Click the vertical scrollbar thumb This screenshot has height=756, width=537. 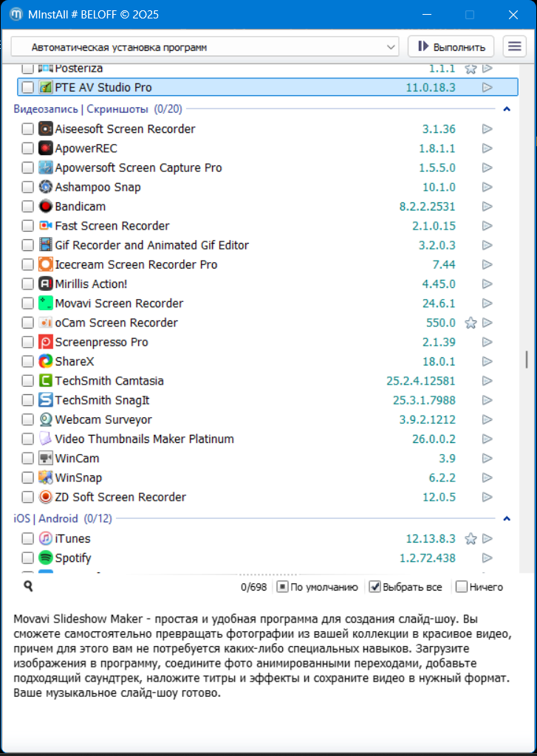[x=527, y=360]
